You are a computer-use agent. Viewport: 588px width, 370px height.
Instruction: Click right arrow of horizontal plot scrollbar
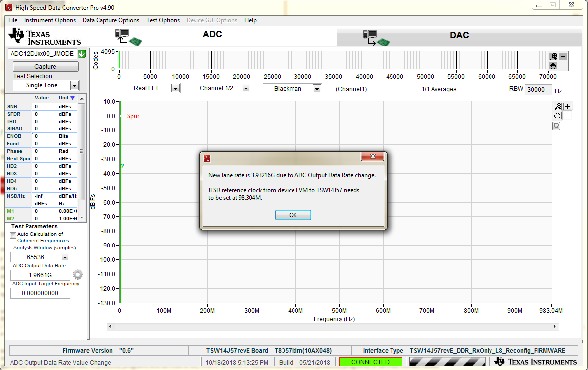(x=555, y=327)
